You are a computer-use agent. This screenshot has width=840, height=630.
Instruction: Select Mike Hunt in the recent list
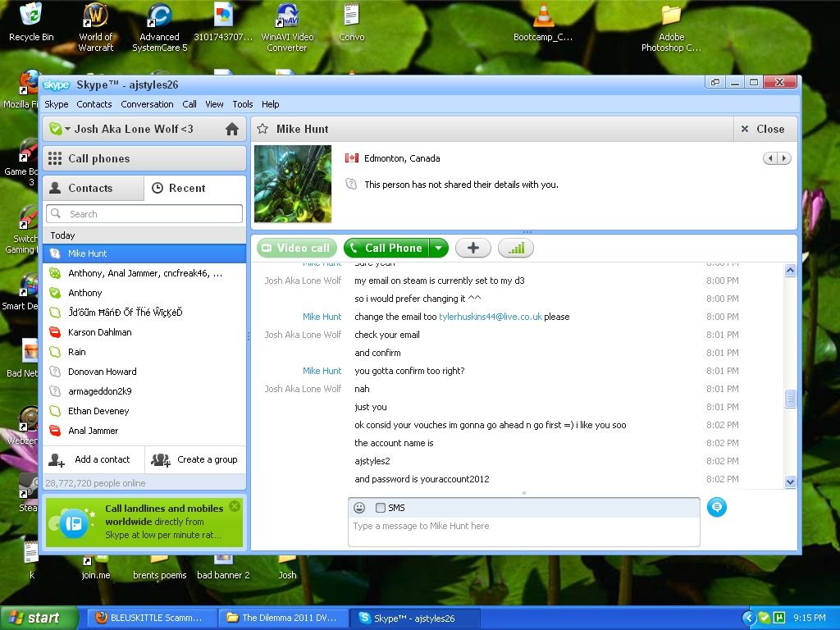144,253
